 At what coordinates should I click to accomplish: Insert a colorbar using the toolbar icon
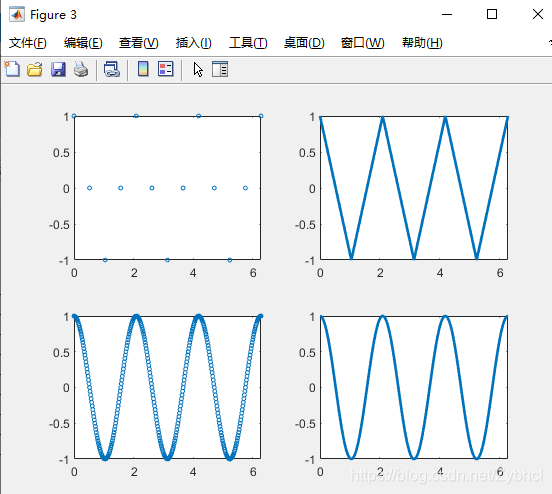click(x=143, y=69)
